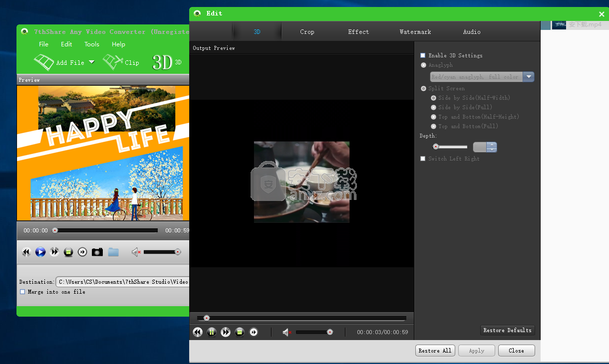Click rewind in the Edit dialog player

click(x=198, y=332)
